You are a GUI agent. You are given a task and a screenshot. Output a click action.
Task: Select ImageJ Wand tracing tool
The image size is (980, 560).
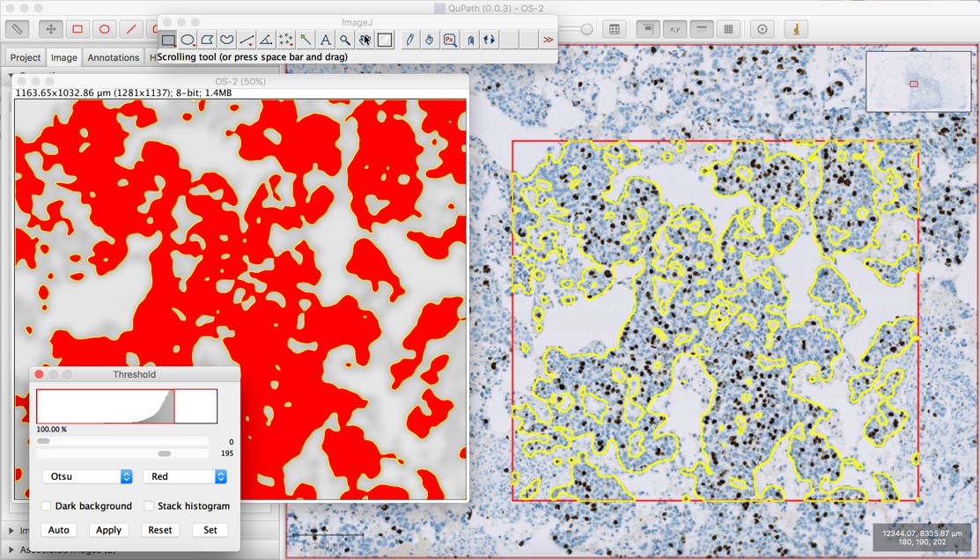tap(306, 40)
